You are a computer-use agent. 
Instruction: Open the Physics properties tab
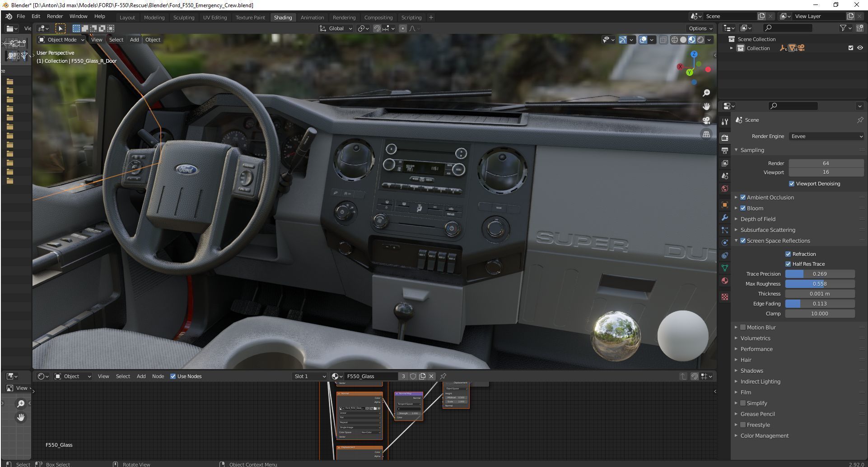(x=725, y=243)
